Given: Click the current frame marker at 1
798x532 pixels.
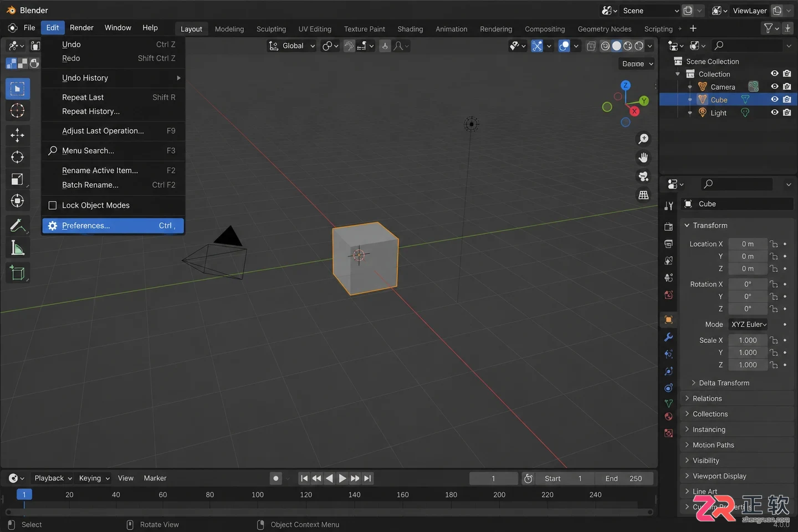Looking at the screenshot, I should [24, 494].
